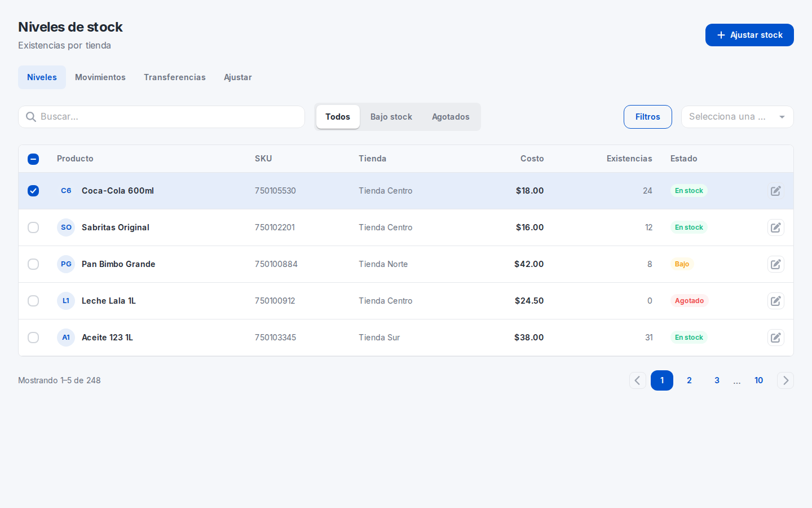This screenshot has height=508, width=812.
Task: Switch to the Movimientos tab
Action: [100, 77]
